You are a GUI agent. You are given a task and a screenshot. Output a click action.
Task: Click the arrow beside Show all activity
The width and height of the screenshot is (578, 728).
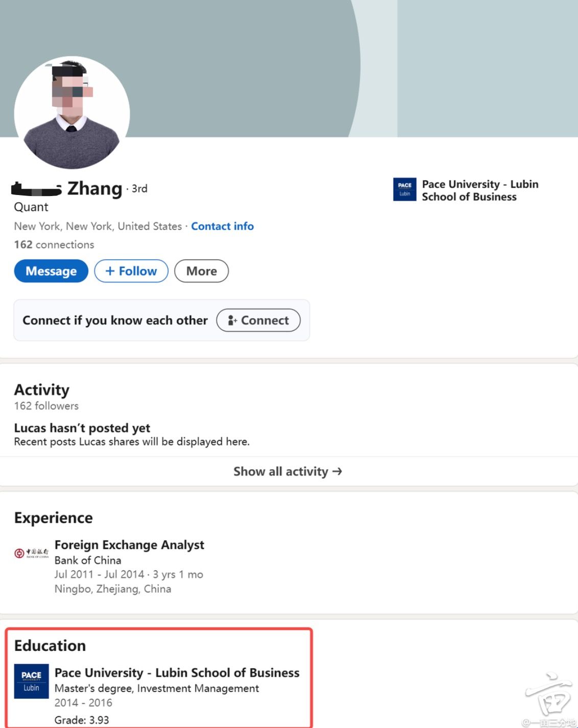coord(337,471)
